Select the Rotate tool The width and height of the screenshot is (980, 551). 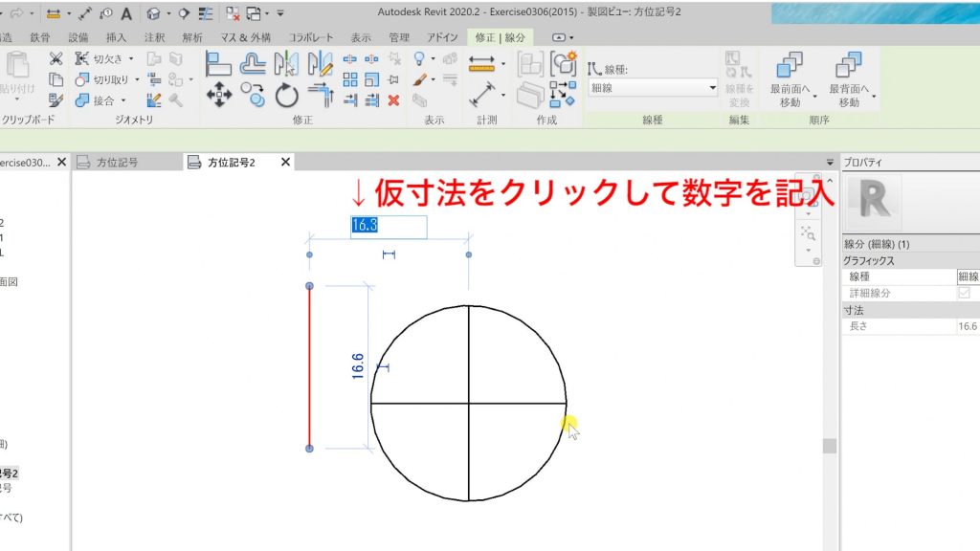pyautogui.click(x=286, y=96)
